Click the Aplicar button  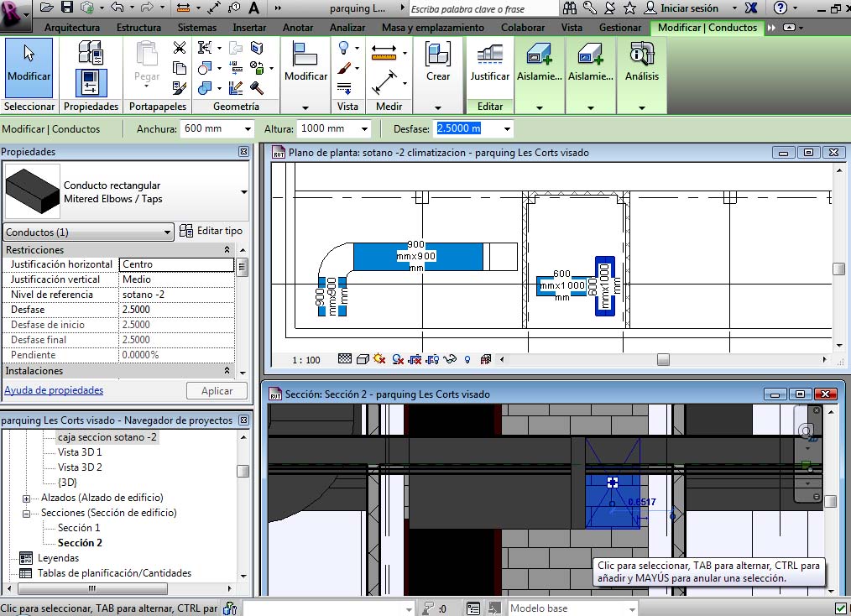tap(216, 391)
